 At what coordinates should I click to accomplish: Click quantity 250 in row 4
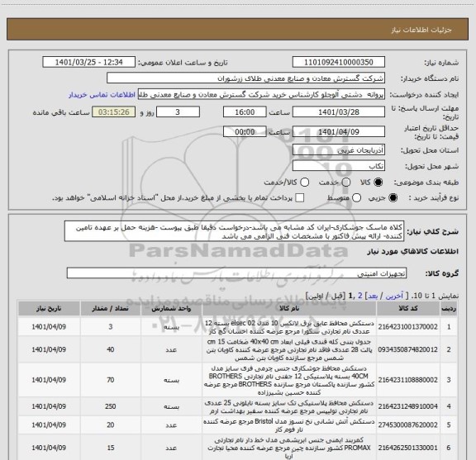111,406
